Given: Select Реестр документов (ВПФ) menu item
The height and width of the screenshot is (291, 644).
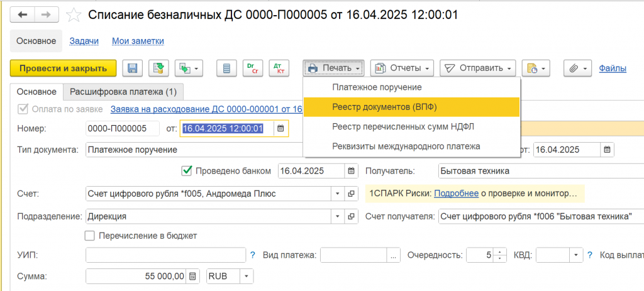Looking at the screenshot, I should click(x=411, y=107).
